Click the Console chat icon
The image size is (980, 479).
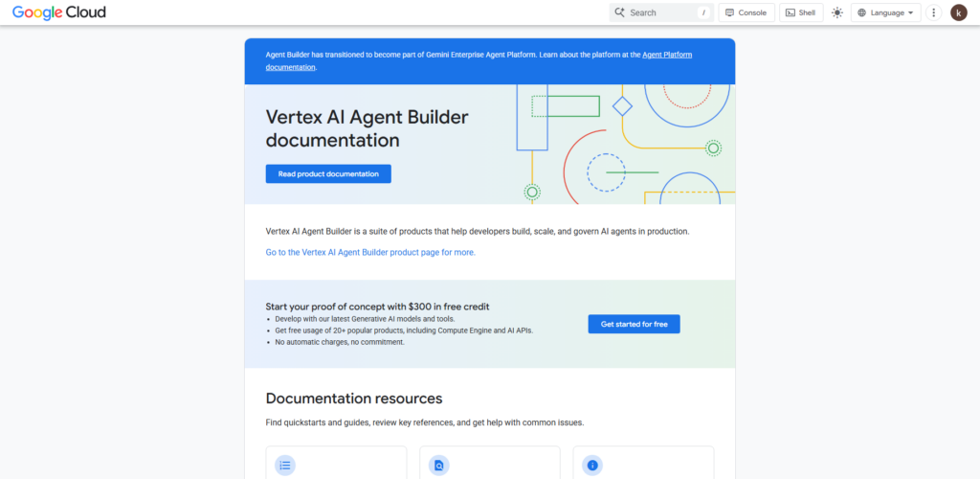click(x=729, y=12)
